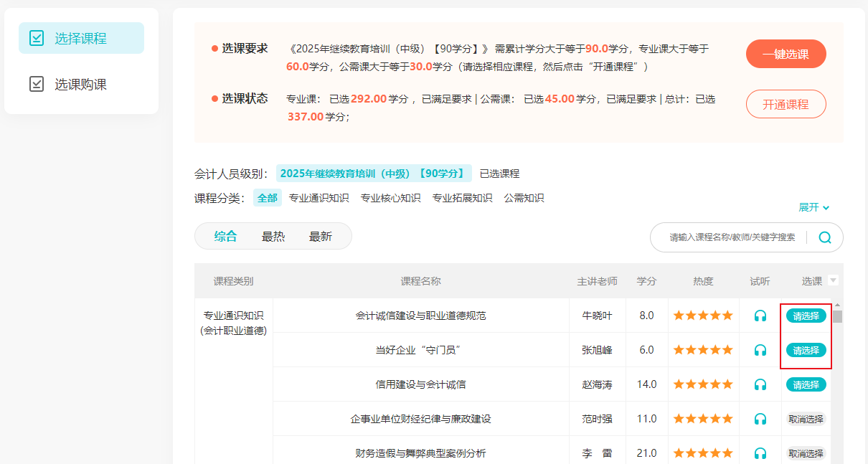Cancel selection of 企事业单位财经纪律与廉政建设

click(x=806, y=419)
